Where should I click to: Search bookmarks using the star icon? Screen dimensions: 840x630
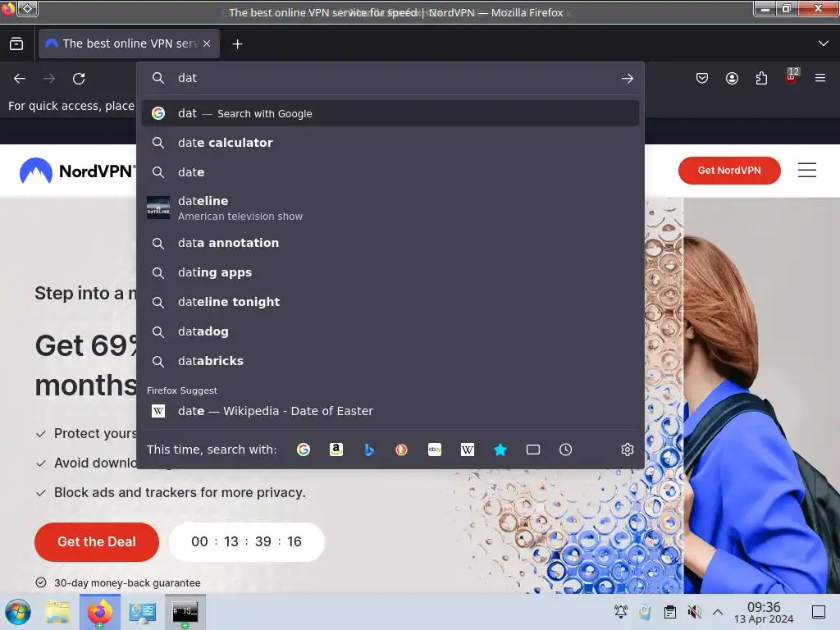500,450
